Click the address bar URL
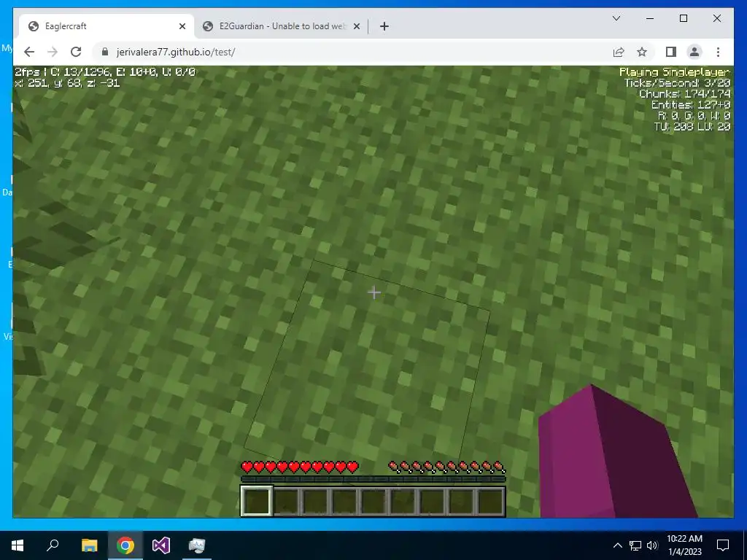This screenshot has width=747, height=560. 175,52
